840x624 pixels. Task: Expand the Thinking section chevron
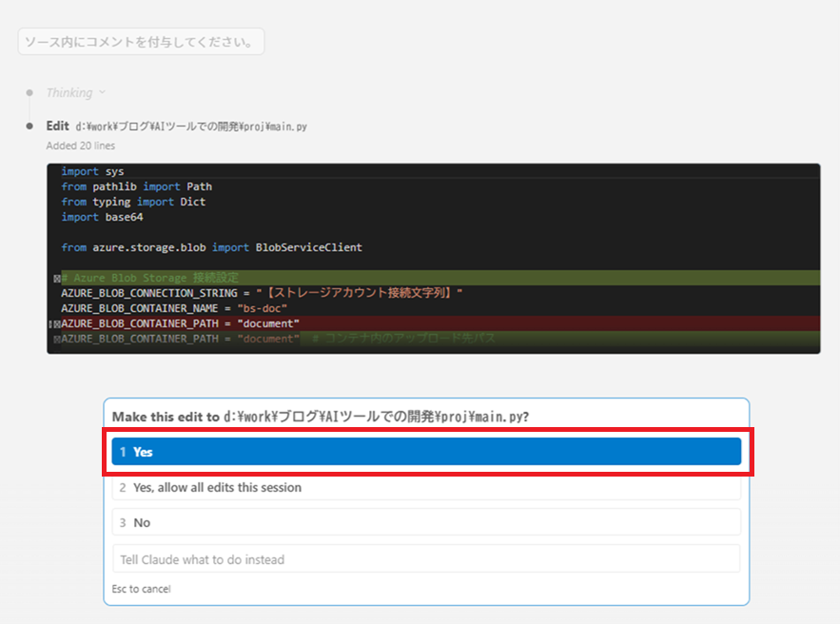click(102, 93)
